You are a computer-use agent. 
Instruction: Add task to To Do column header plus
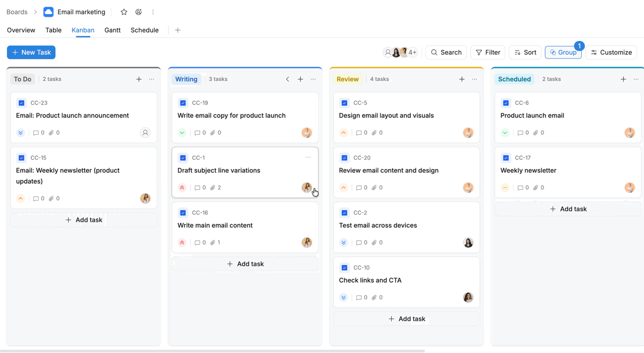click(x=139, y=79)
